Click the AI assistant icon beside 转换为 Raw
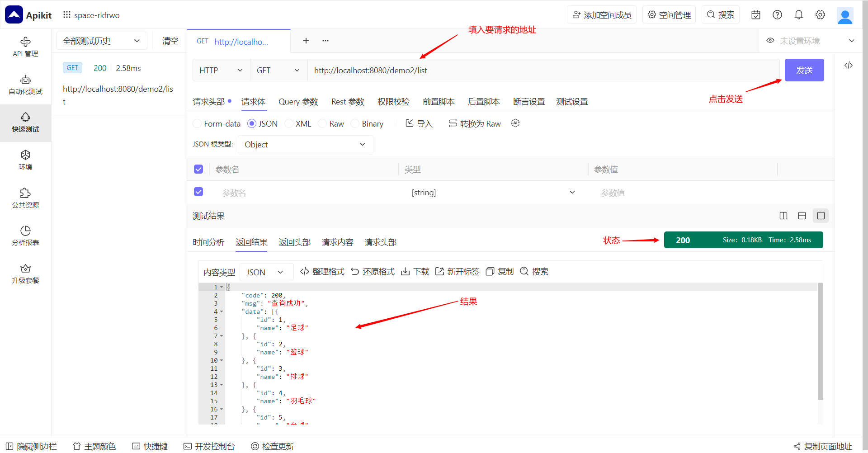 [x=515, y=123]
